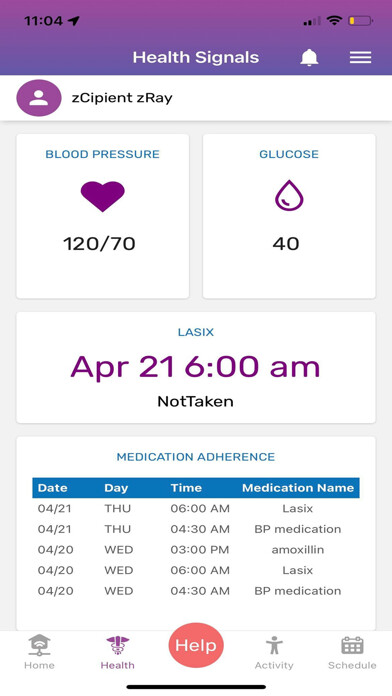Switch to the Schedule tab
Viewport: 392px width, 696px height.
[x=352, y=652]
